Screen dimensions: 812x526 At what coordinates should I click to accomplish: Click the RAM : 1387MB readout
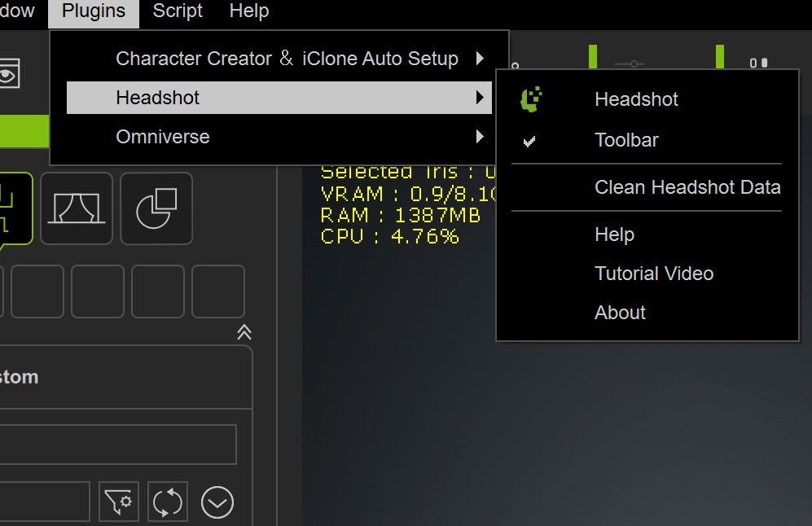pyautogui.click(x=401, y=216)
